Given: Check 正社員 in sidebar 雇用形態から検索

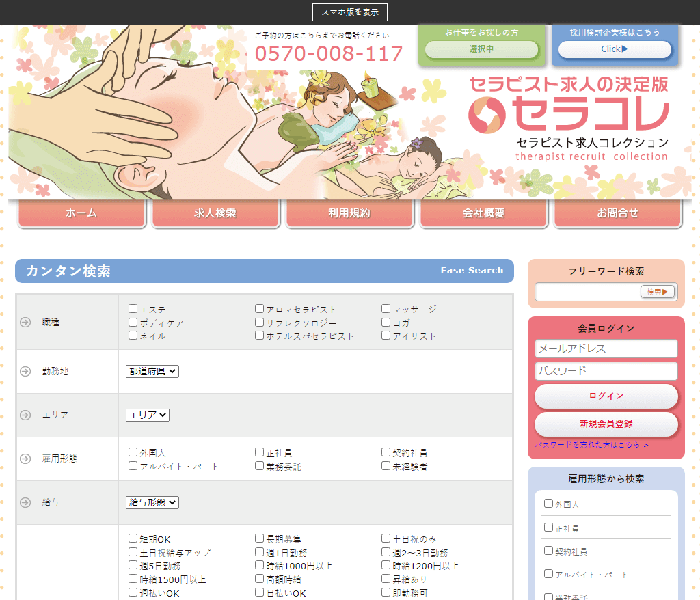Looking at the screenshot, I should tap(548, 527).
